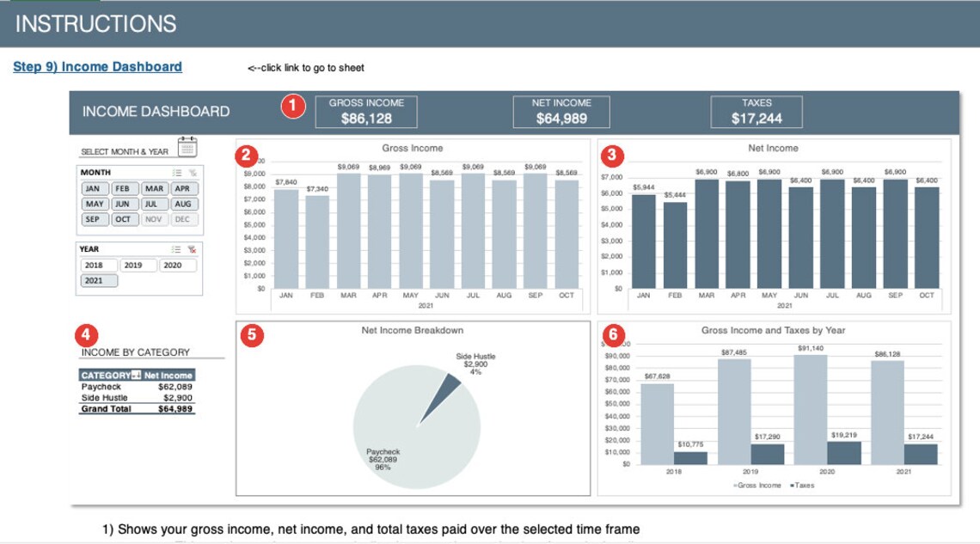Select the grayed-out NOV month option
The width and height of the screenshot is (980, 544).
[x=154, y=219]
